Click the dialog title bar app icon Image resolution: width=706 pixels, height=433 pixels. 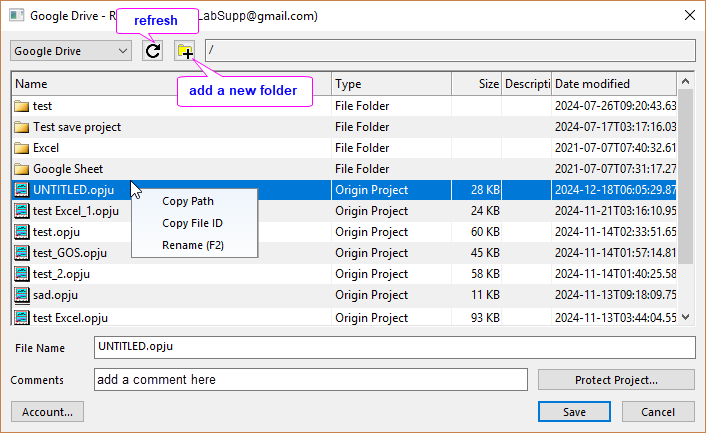pos(17,15)
